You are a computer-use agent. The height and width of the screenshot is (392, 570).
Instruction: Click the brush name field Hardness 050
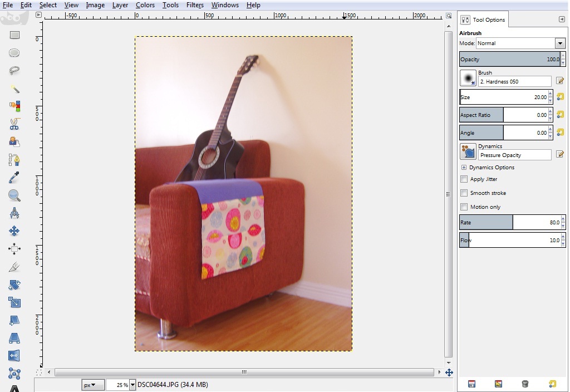[x=514, y=81]
